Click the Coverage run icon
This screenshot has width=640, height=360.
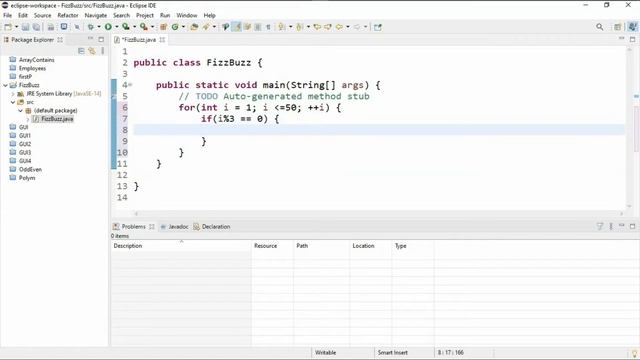pos(126,27)
